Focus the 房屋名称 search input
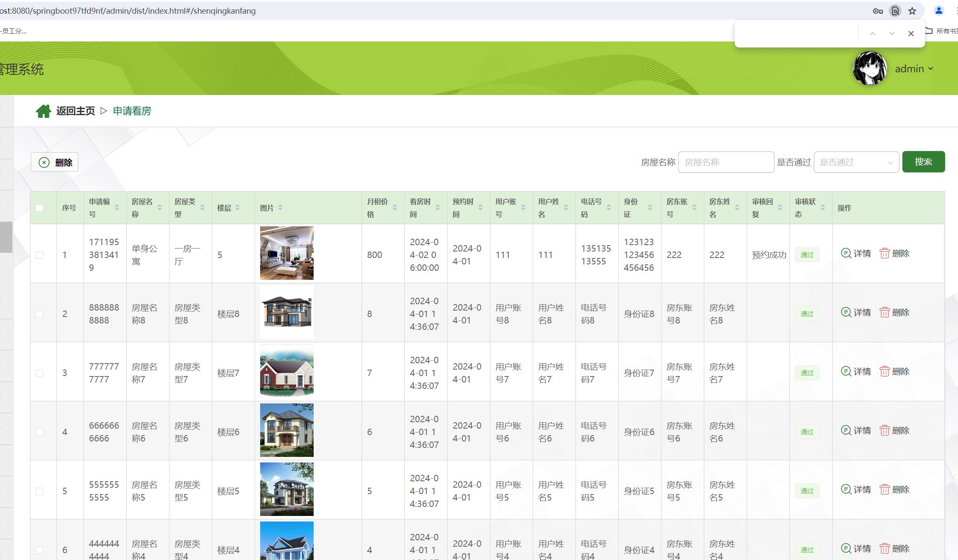The width and height of the screenshot is (958, 560). (x=726, y=162)
